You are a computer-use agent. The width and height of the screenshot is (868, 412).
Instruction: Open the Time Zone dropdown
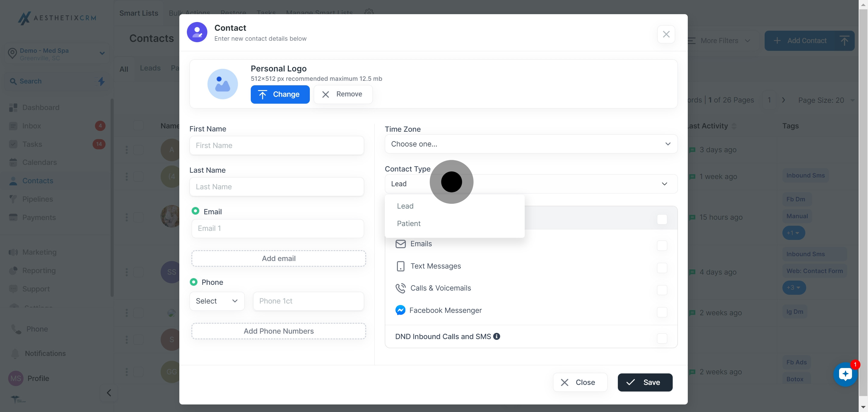coord(531,144)
